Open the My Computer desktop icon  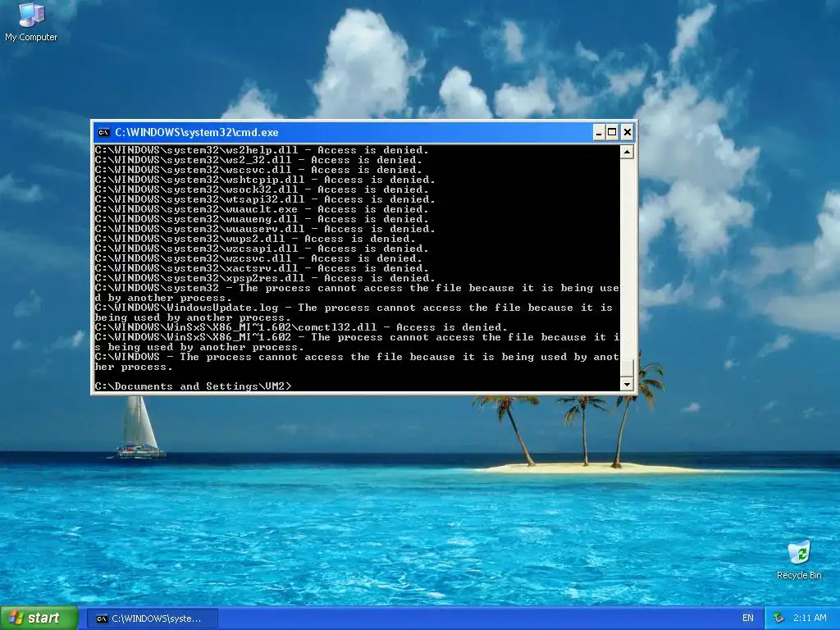[31, 22]
